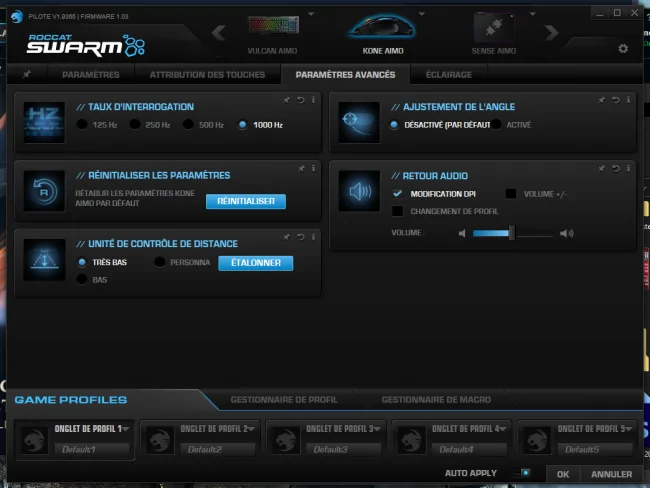Click the high volume speaker icon
Viewport: 650px width, 488px height.
tap(566, 233)
